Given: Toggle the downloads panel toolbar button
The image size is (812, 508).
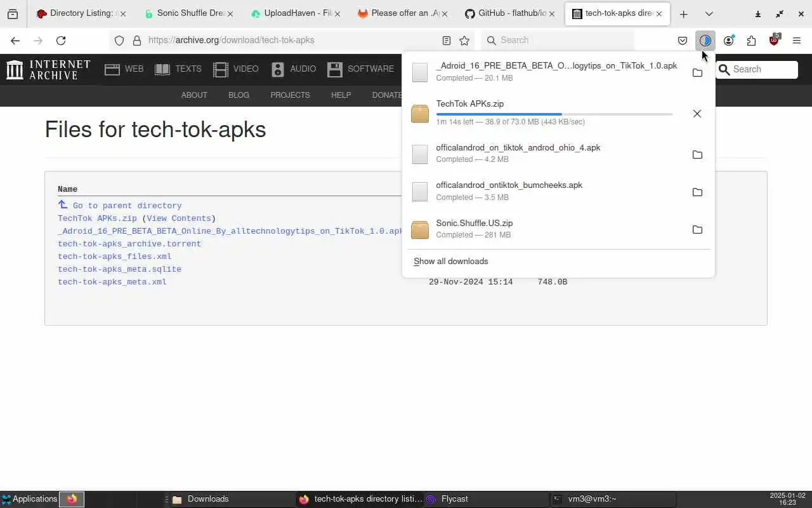Looking at the screenshot, I should (705, 41).
